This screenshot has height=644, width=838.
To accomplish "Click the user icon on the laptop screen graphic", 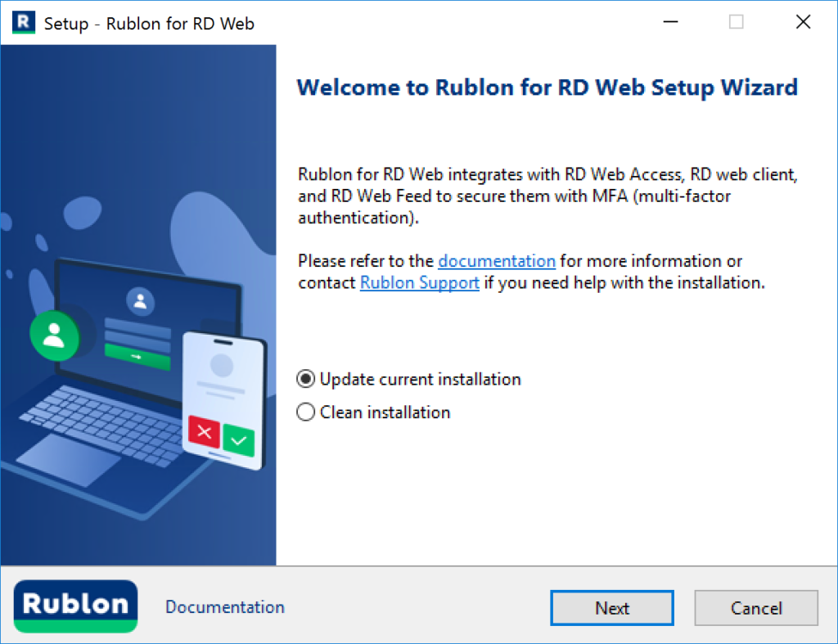I will coord(139,301).
